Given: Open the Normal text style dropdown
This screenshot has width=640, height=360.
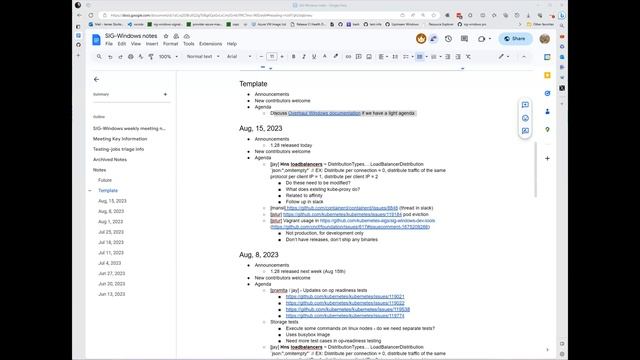Looking at the screenshot, I should [203, 57].
